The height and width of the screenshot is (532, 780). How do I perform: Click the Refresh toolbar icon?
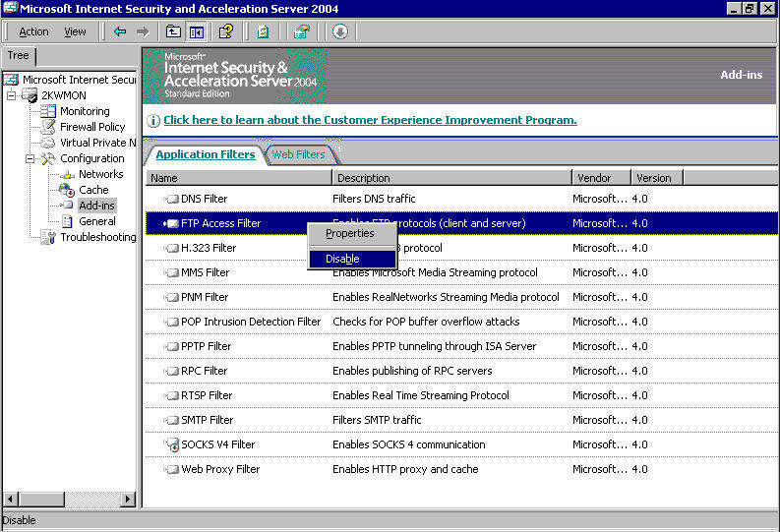[x=263, y=31]
